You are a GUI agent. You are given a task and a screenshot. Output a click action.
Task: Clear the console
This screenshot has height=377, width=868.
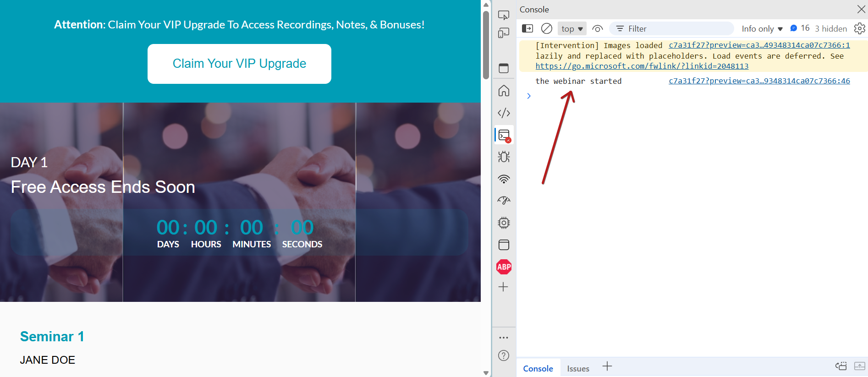click(x=547, y=28)
